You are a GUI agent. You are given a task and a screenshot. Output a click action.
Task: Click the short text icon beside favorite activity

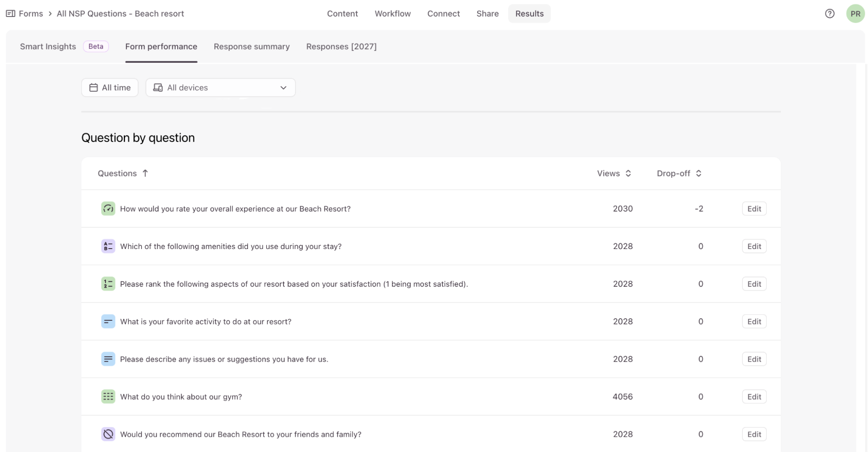108,321
